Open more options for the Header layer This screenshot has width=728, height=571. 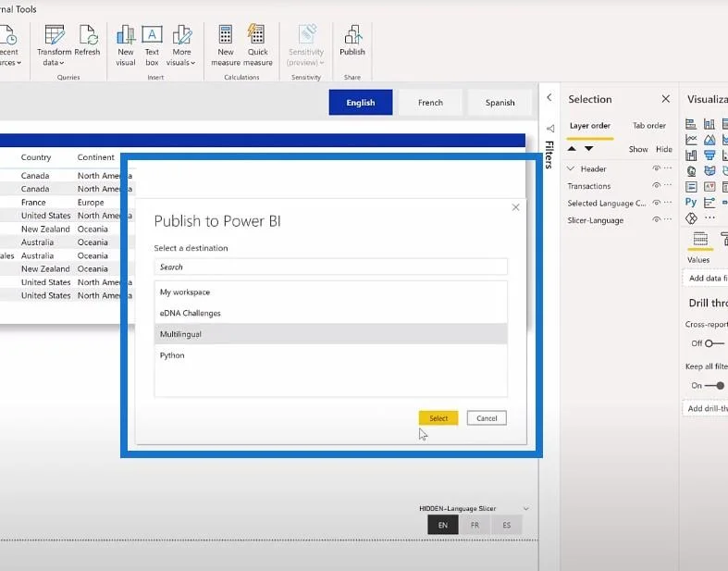click(668, 168)
